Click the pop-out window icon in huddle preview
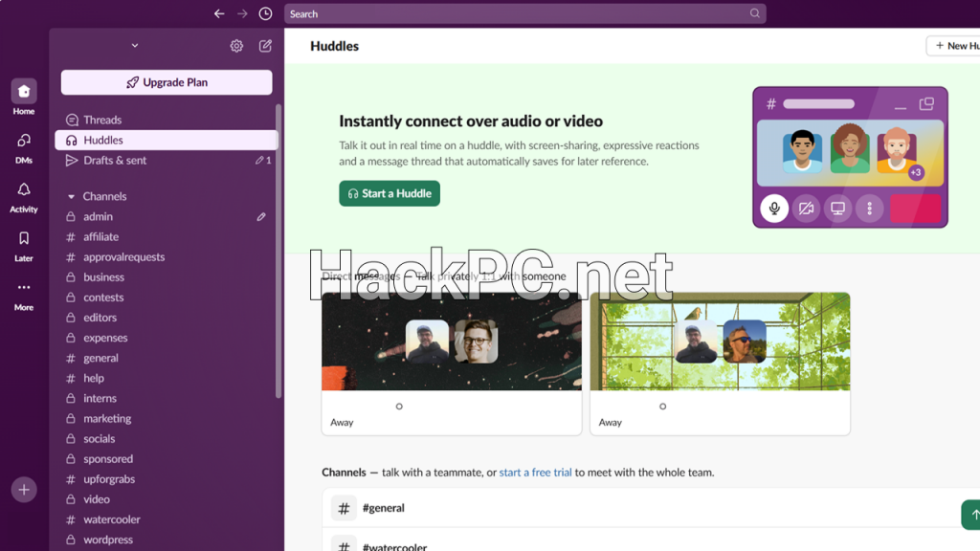Viewport: 980px width, 551px height. (926, 103)
